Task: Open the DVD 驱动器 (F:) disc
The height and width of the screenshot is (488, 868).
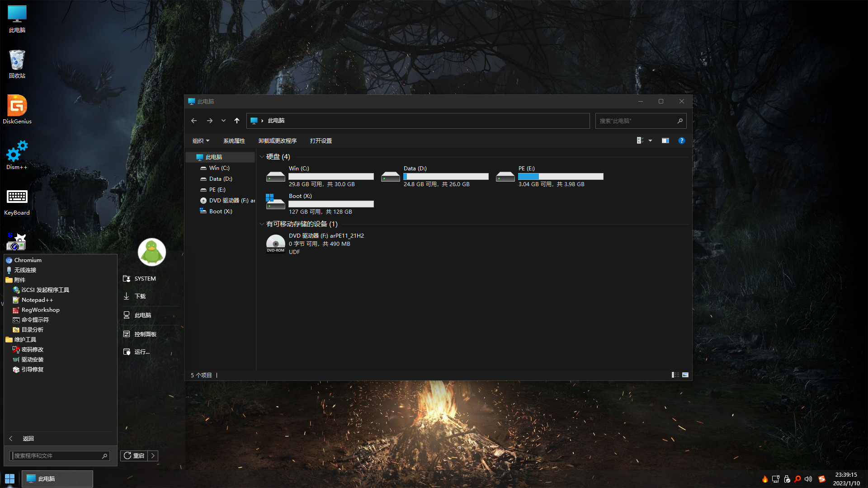Action: tap(316, 244)
